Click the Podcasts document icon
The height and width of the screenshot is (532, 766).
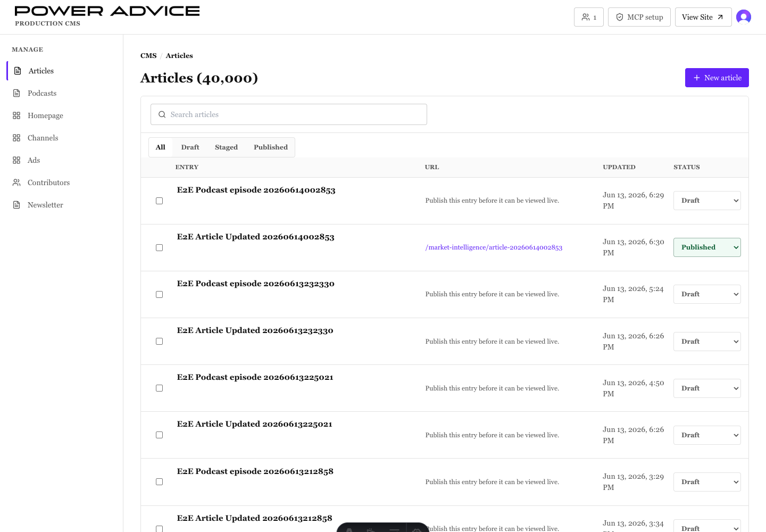click(16, 93)
